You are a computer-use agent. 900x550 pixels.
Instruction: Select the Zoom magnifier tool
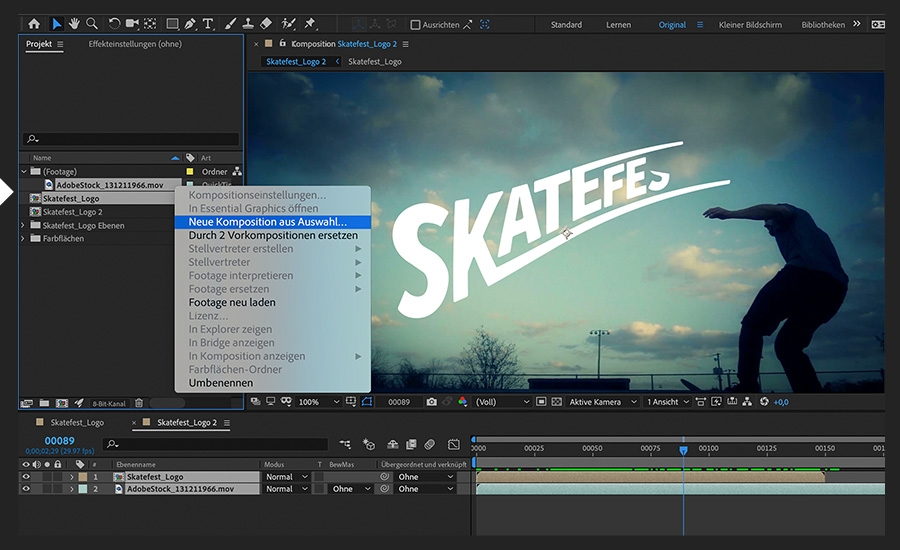(x=92, y=24)
